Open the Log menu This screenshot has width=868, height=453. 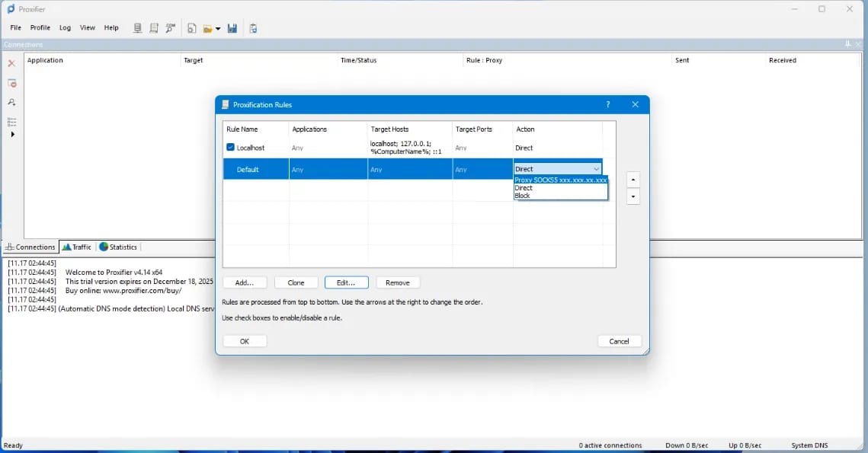coord(65,27)
